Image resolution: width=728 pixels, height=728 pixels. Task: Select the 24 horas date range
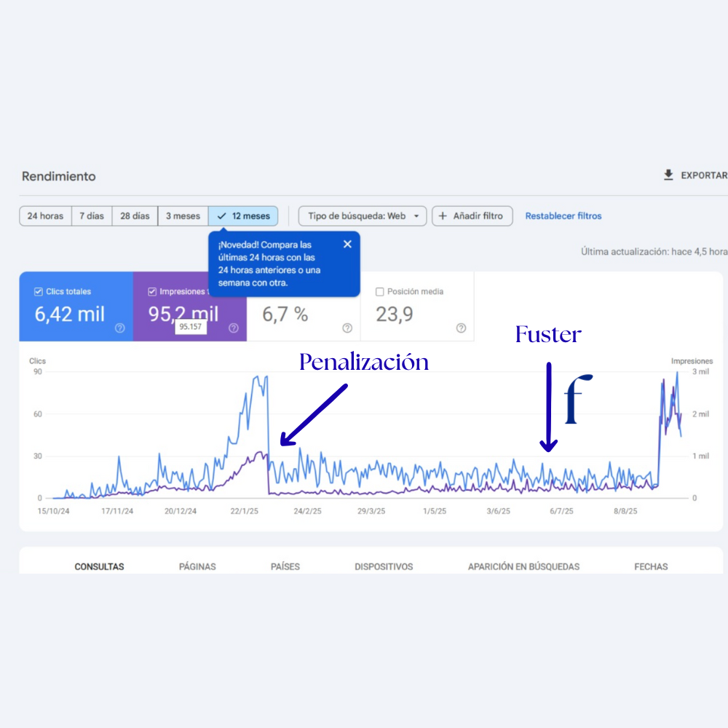pos(45,216)
